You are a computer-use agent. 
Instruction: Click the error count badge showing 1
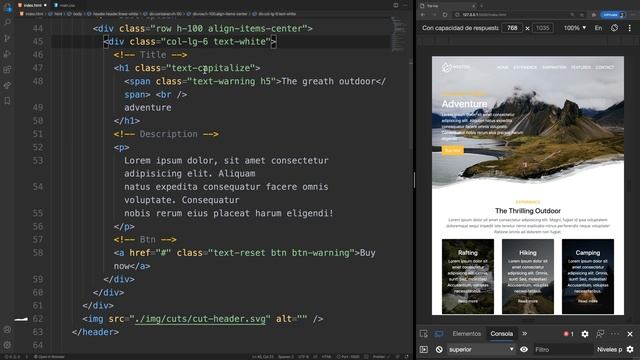(569, 334)
